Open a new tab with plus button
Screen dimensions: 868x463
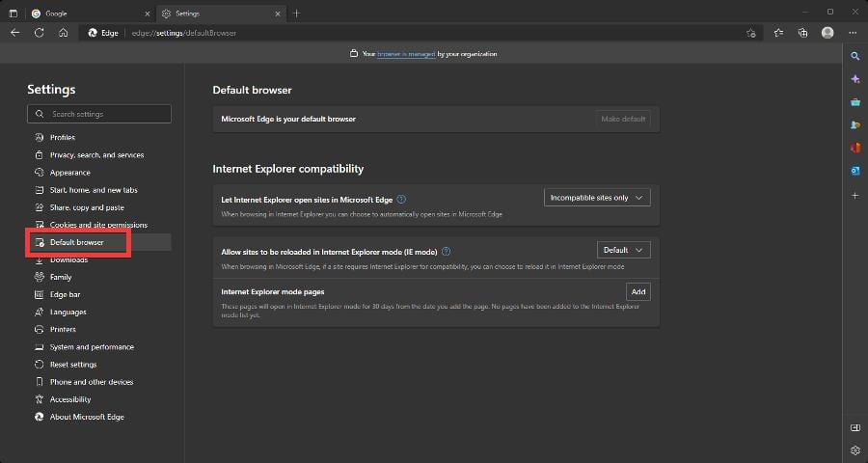pyautogui.click(x=297, y=14)
